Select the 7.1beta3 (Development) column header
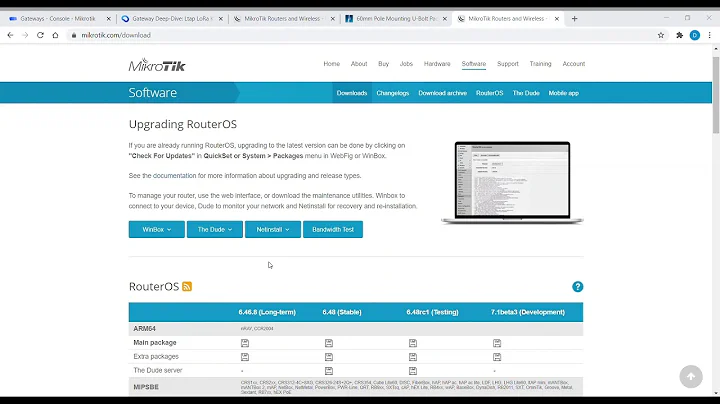The image size is (720, 404). [x=528, y=312]
